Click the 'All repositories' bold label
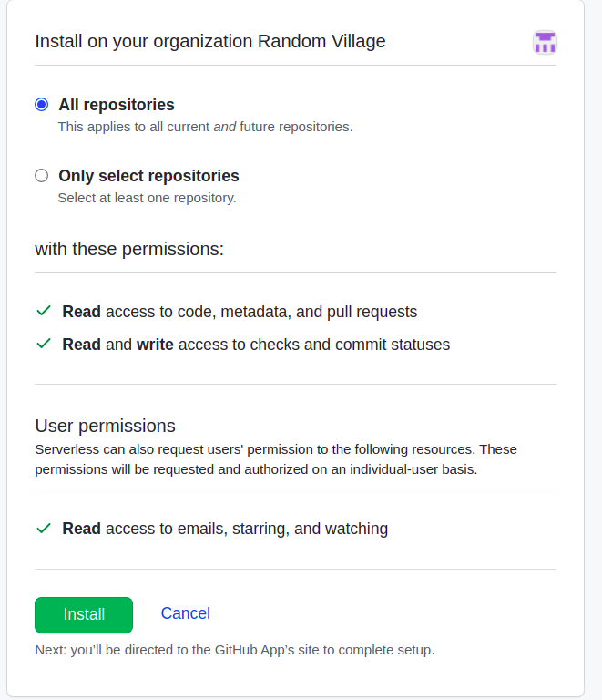This screenshot has height=700, width=602. [x=117, y=105]
